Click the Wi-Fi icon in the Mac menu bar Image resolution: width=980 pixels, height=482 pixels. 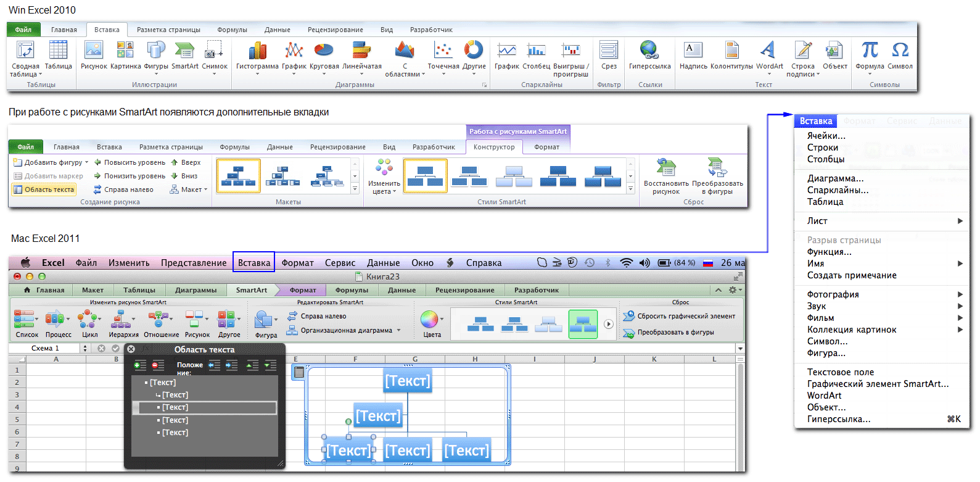pyautogui.click(x=626, y=262)
